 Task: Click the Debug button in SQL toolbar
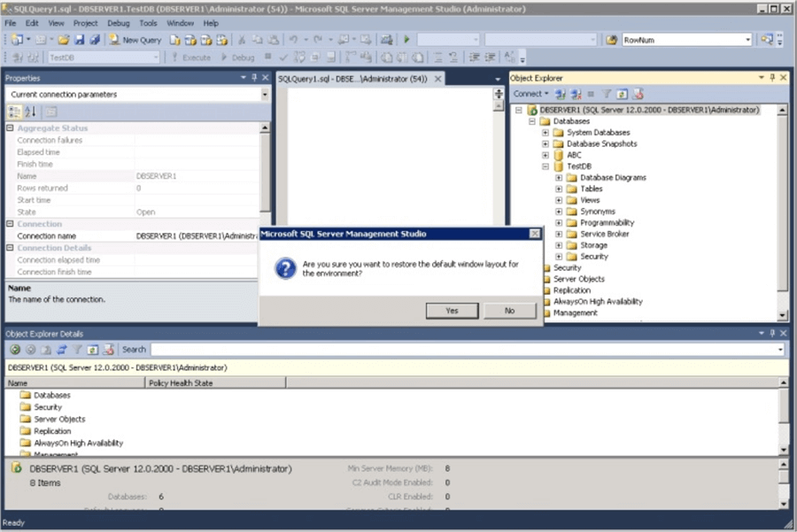237,58
